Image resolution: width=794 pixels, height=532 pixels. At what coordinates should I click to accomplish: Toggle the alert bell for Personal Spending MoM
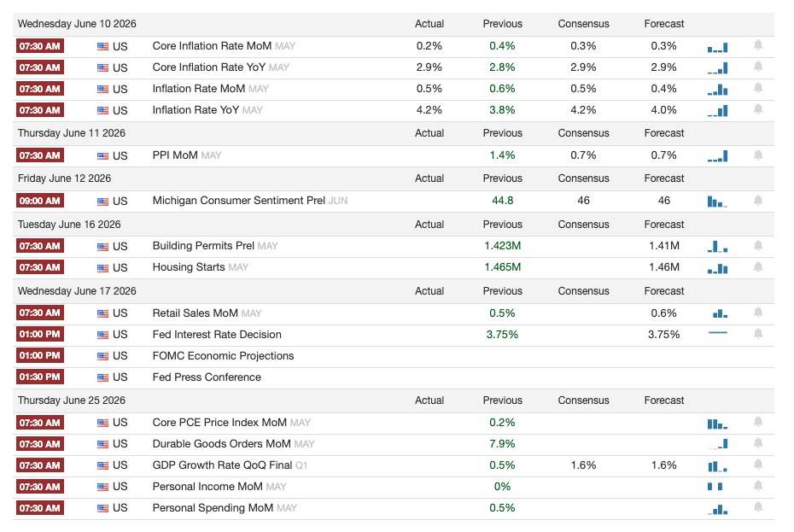[x=758, y=507]
